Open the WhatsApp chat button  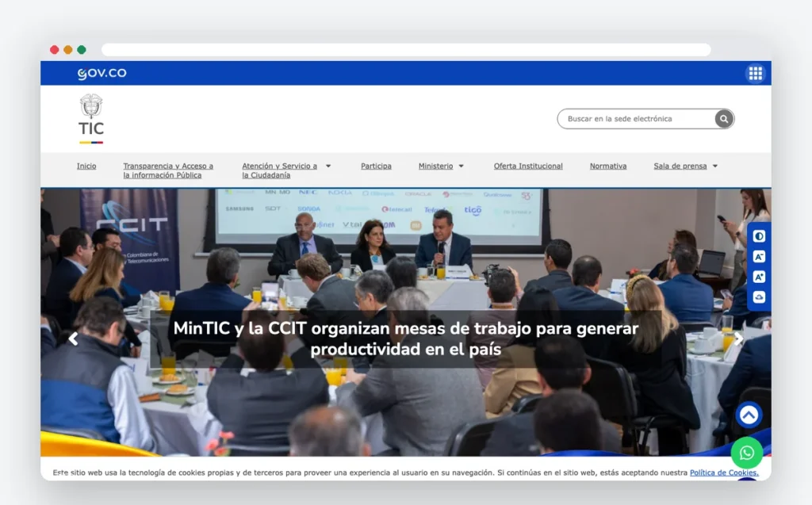(x=746, y=453)
